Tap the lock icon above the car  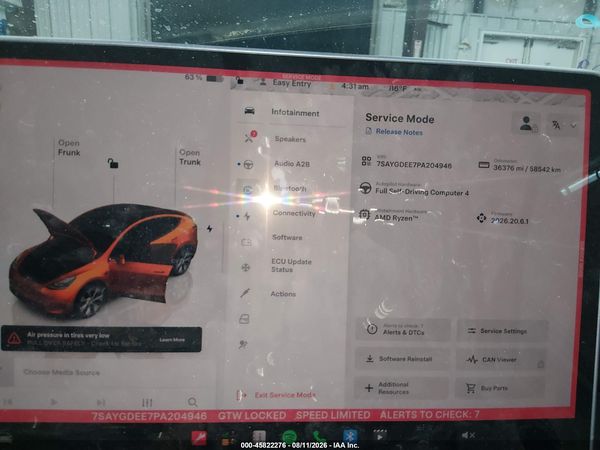click(x=112, y=163)
